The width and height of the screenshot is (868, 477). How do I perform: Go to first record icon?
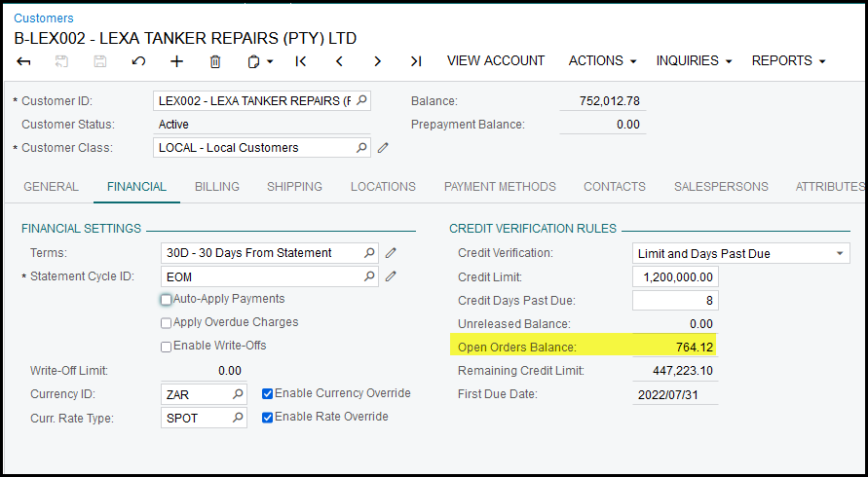click(301, 61)
